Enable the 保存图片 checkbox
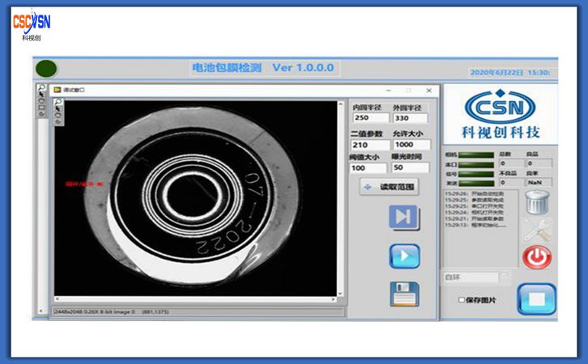Screen dimensions: 588x364 click(462, 300)
